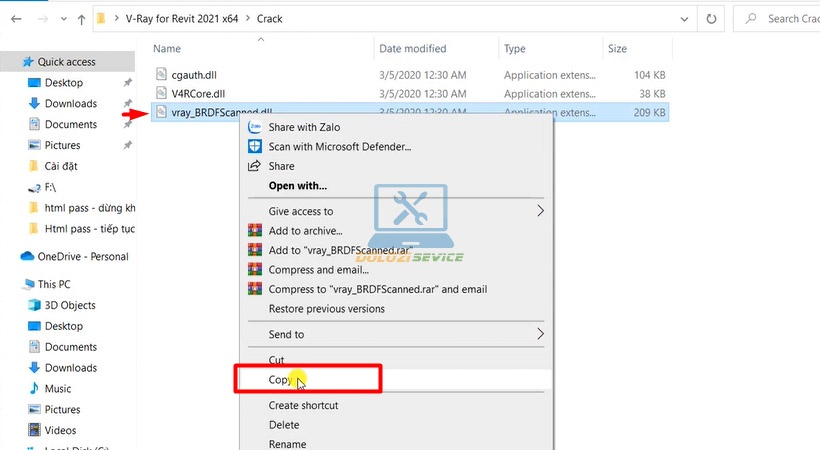This screenshot has width=820, height=450.
Task: Refresh the Crack folder view
Action: [711, 19]
